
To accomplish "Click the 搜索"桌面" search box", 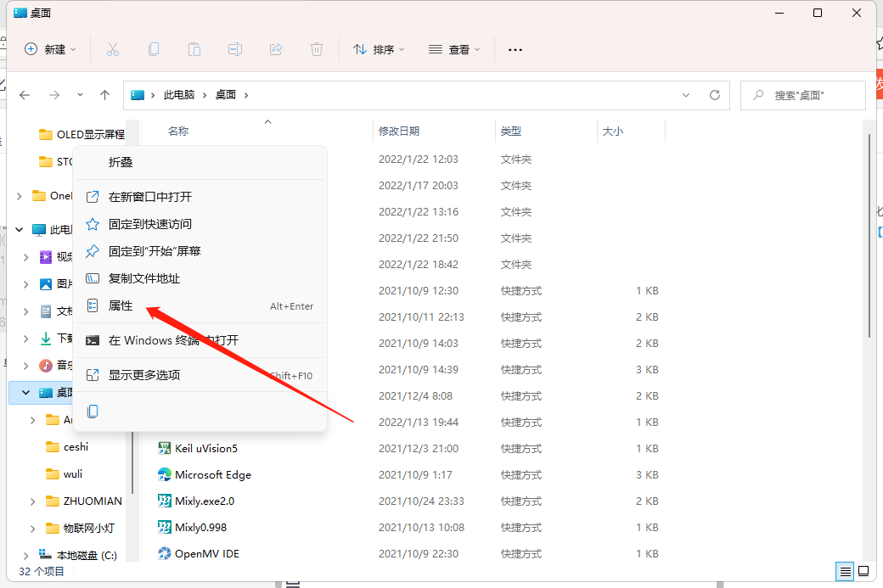I will coord(803,96).
